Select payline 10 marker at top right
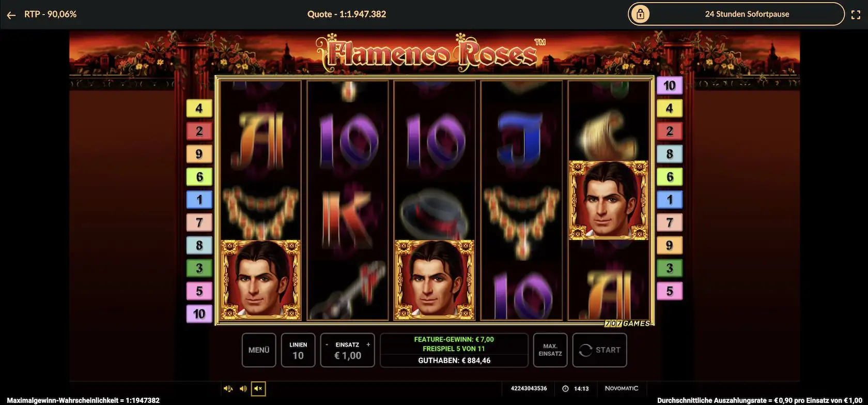868x405 pixels. 670,86
